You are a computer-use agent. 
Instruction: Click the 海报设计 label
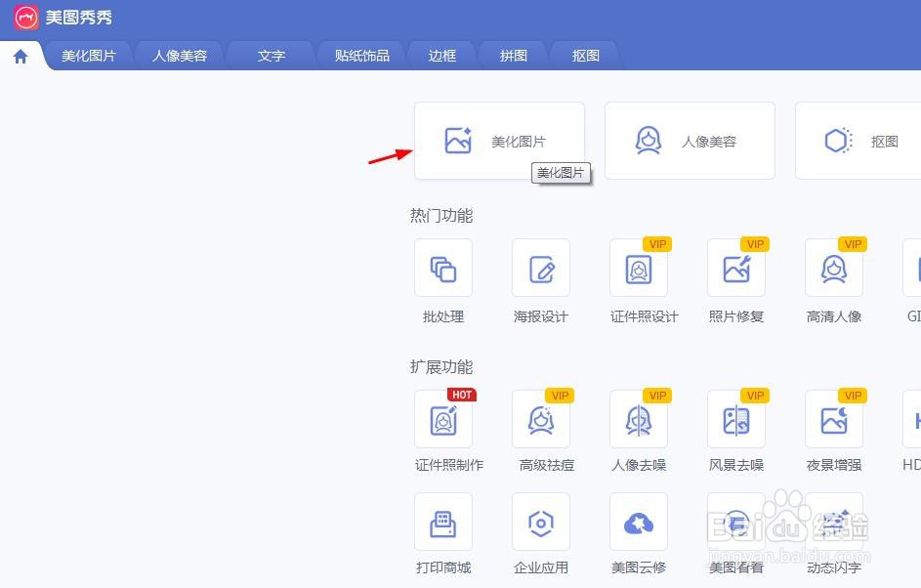(x=541, y=316)
